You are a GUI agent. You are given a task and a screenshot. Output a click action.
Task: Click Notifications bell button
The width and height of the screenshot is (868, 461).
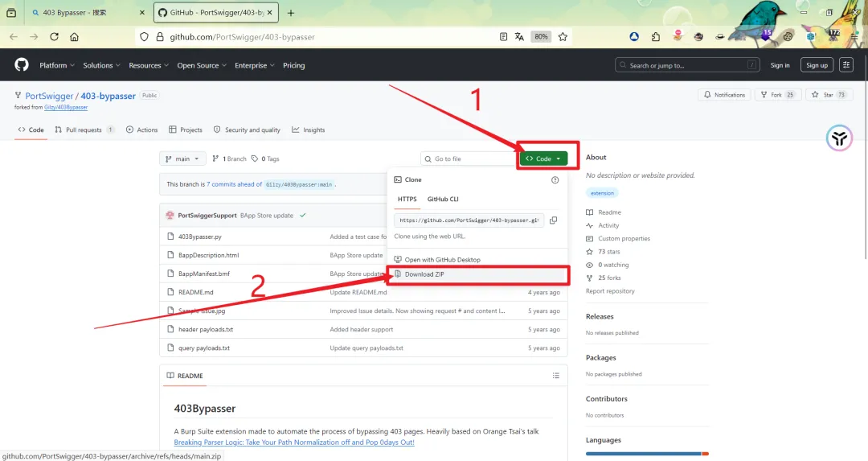click(x=725, y=95)
